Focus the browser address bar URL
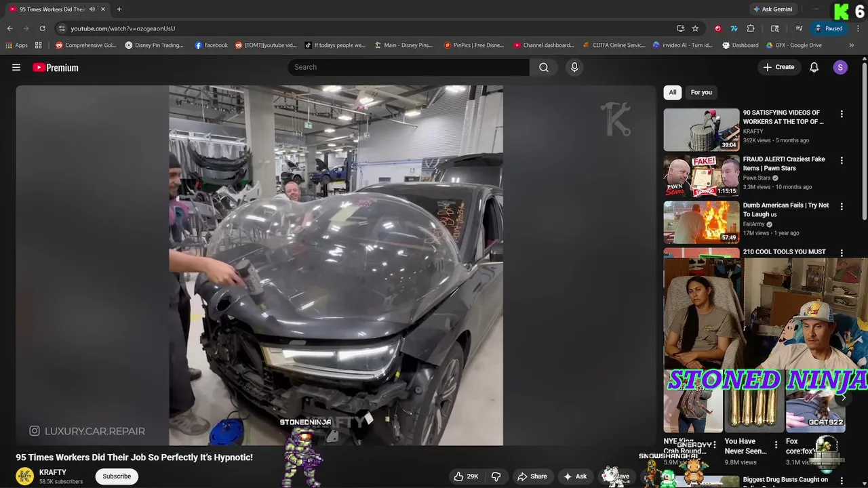Screen dimensions: 868x488 pos(123,28)
